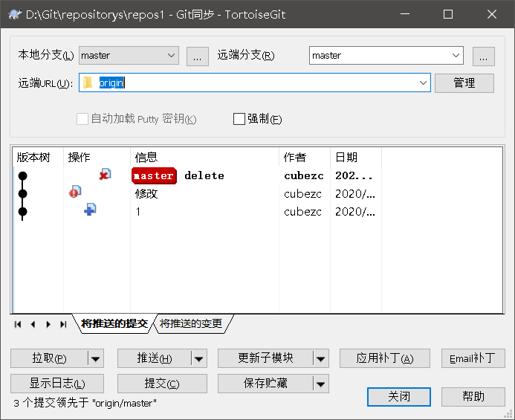This screenshot has width=515, height=420.
Task: Open the 拉取 dropdown arrow
Action: [96, 358]
